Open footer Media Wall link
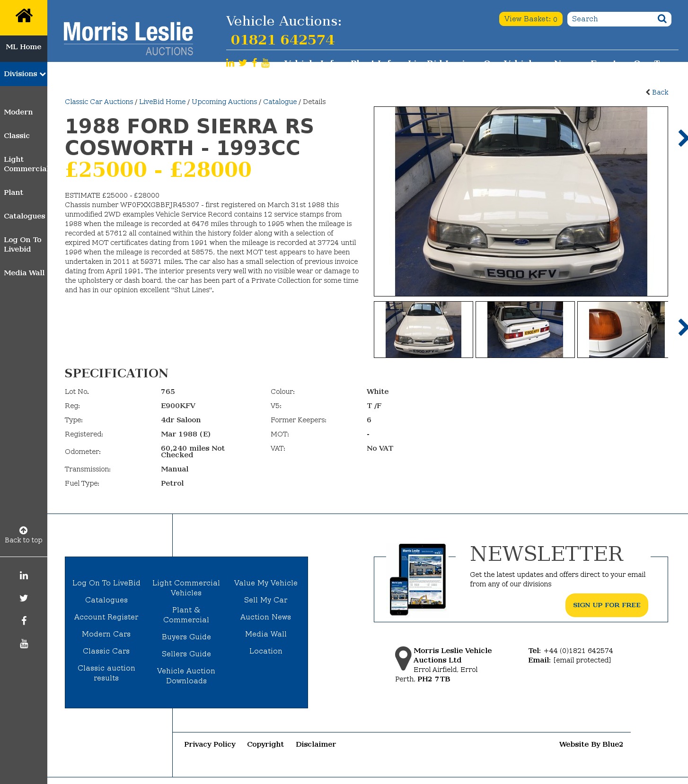 pos(266,634)
